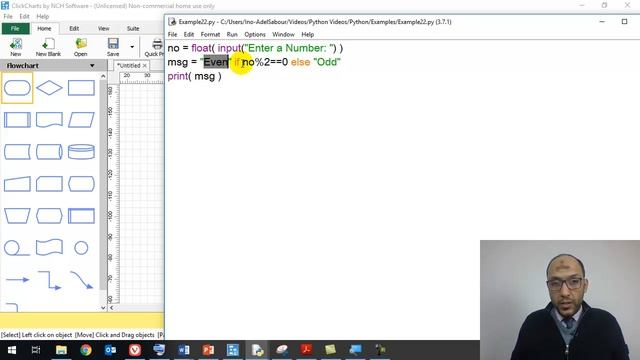Select the straight arrow connector
This screenshot has height=360, width=640.
17,280
